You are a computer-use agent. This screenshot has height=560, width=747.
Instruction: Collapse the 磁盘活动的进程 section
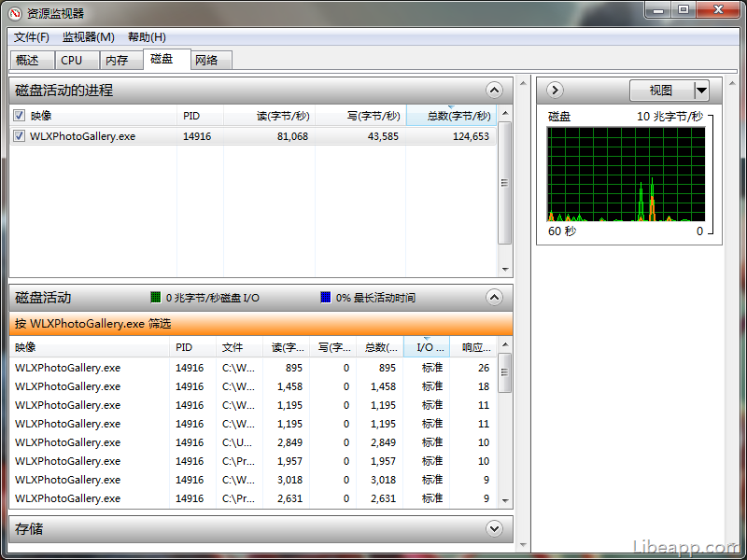(x=494, y=90)
